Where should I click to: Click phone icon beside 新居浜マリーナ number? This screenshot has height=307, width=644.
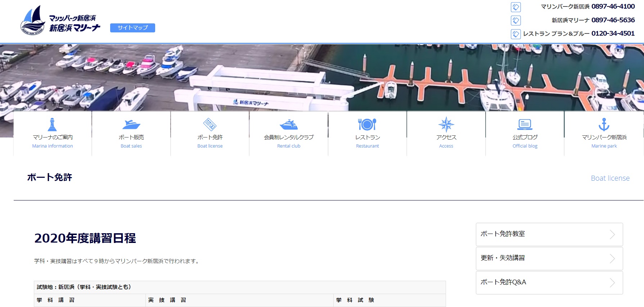516,21
